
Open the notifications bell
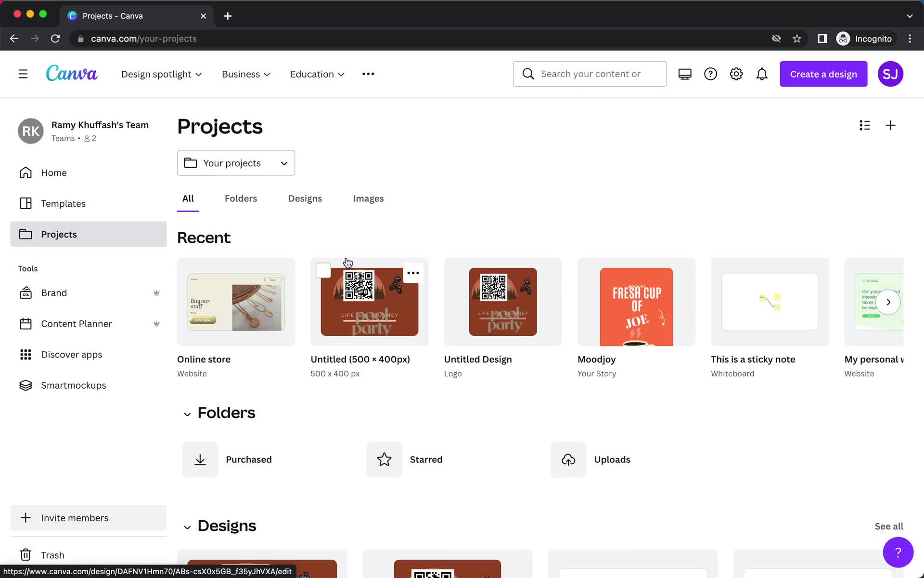point(762,74)
